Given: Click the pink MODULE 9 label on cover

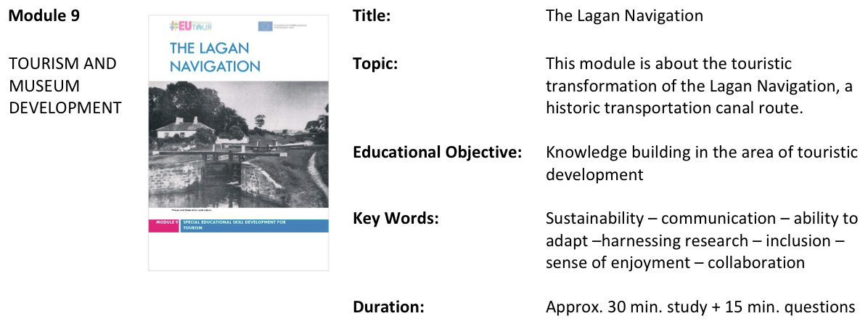Looking at the screenshot, I should click(x=163, y=225).
